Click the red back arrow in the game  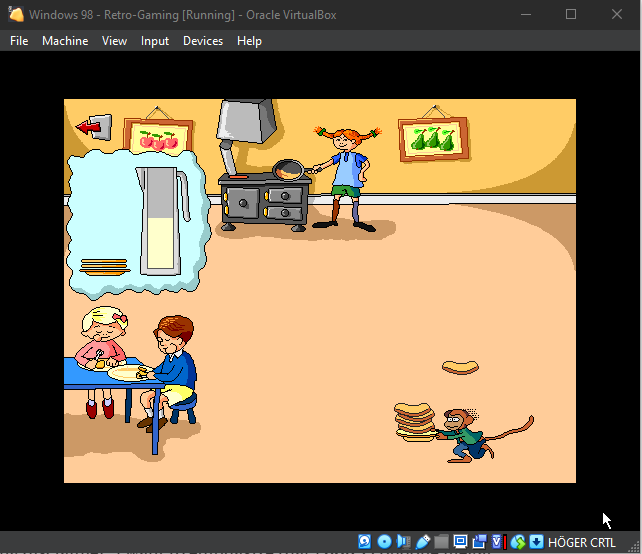pyautogui.click(x=94, y=127)
